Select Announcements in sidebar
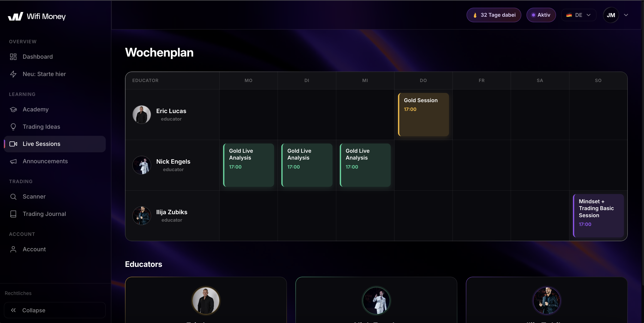This screenshot has height=323, width=644. (x=55, y=161)
